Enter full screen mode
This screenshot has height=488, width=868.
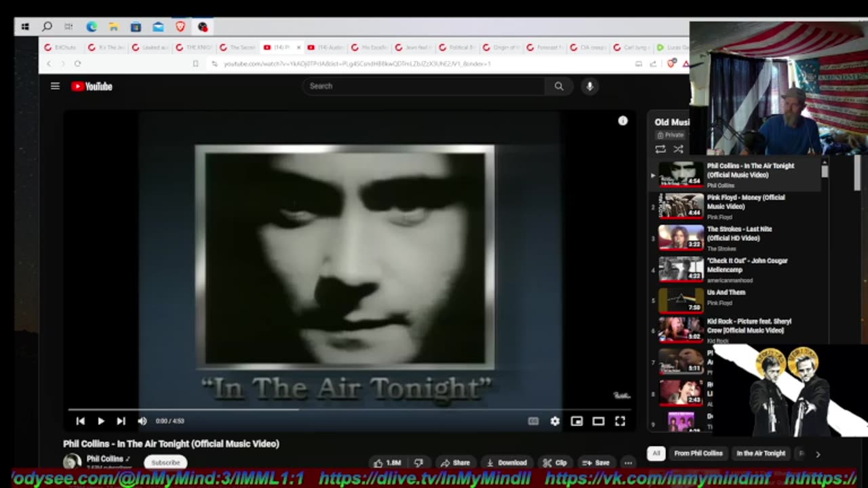point(620,421)
